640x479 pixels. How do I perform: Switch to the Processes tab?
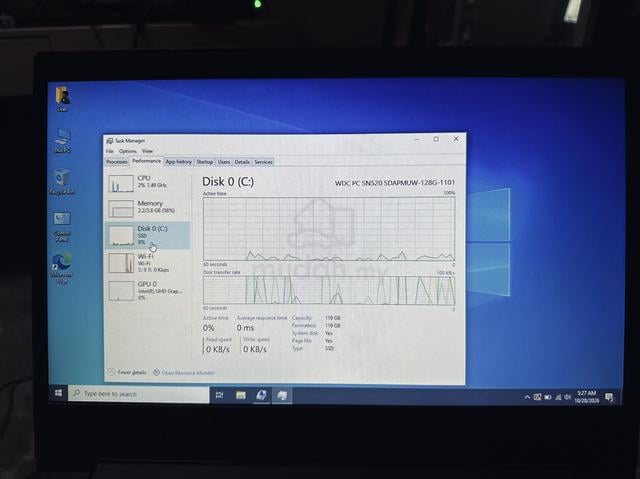click(117, 162)
